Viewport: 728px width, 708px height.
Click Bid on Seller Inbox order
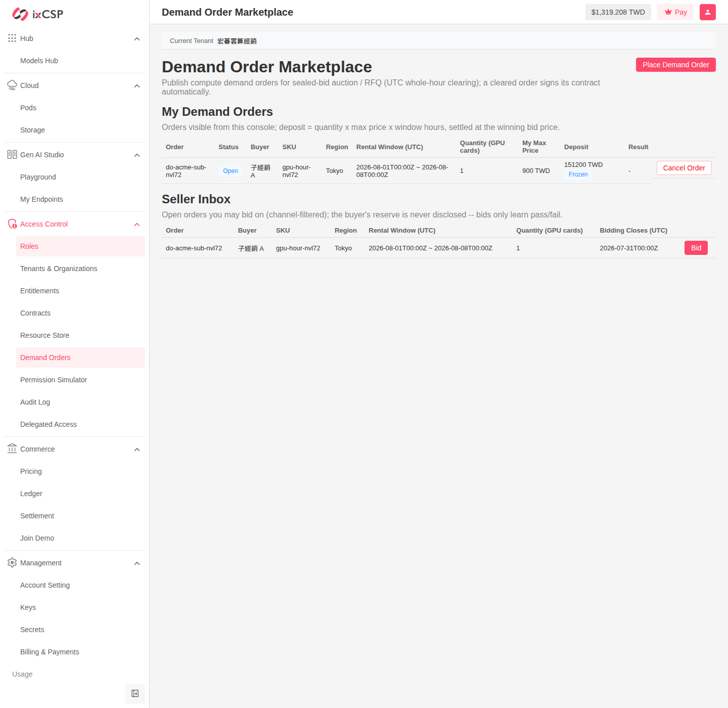(x=696, y=248)
